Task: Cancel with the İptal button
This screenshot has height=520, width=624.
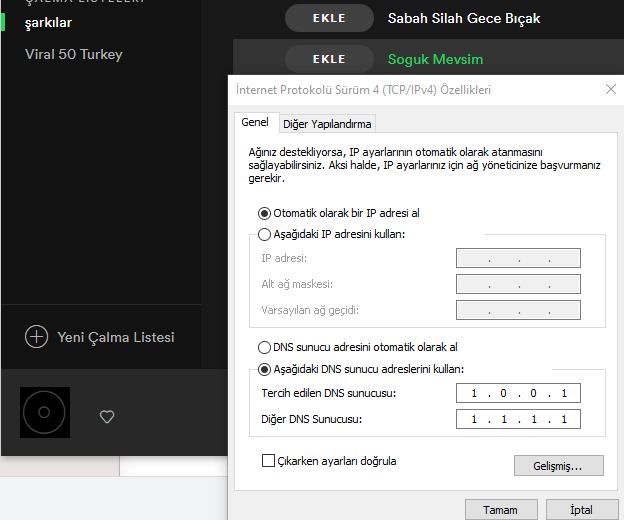Action: [x=582, y=510]
